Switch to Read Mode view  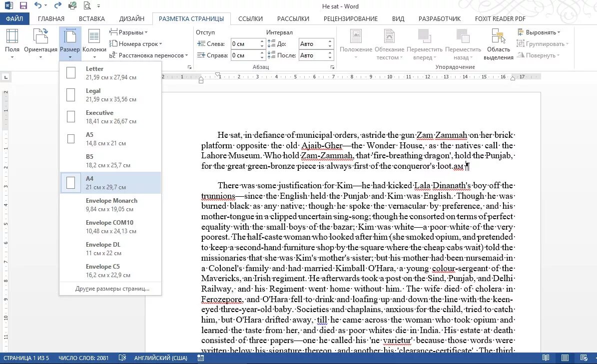click(546, 358)
